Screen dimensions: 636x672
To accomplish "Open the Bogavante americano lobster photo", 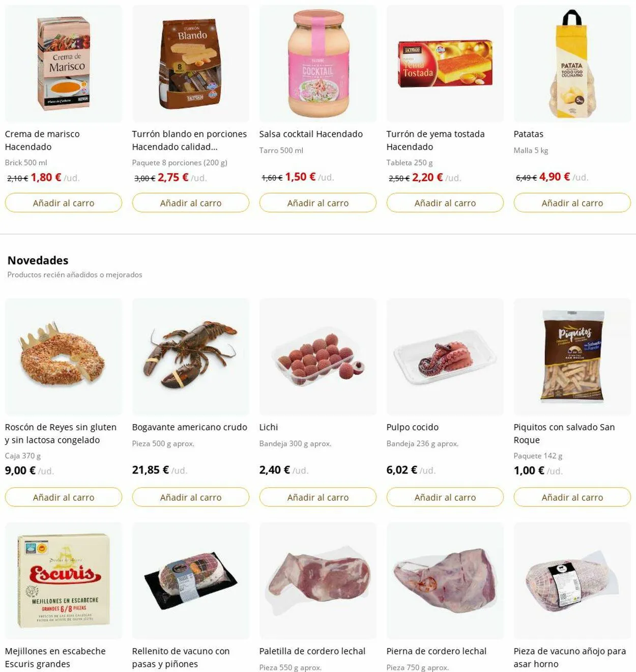I will point(191,357).
